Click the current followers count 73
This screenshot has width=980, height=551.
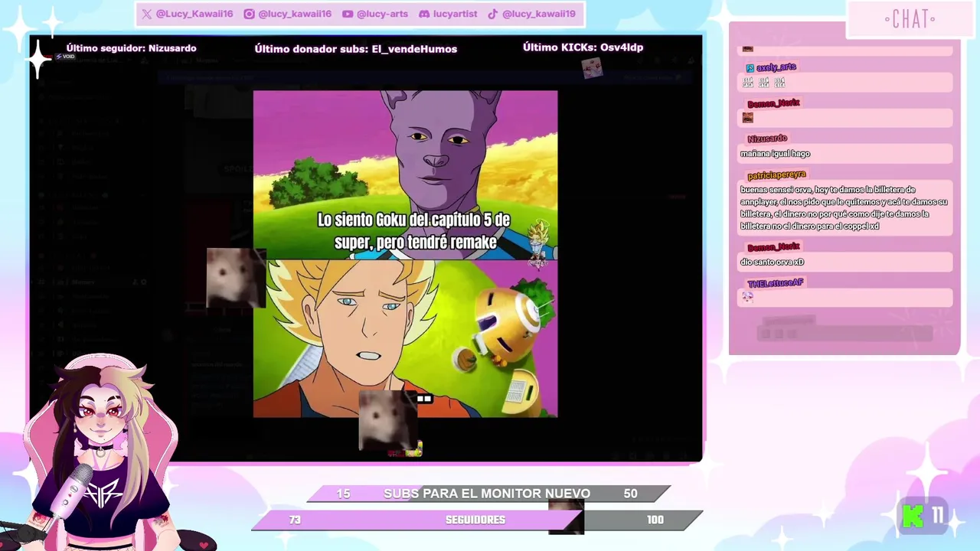click(295, 520)
